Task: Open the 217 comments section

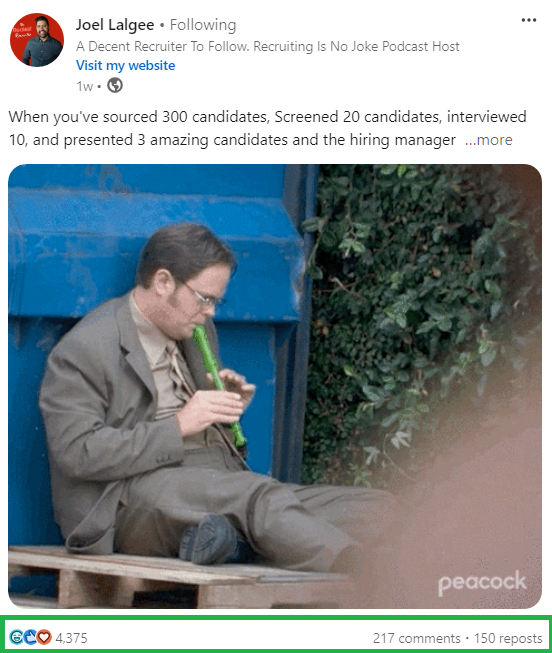Action: [x=416, y=638]
